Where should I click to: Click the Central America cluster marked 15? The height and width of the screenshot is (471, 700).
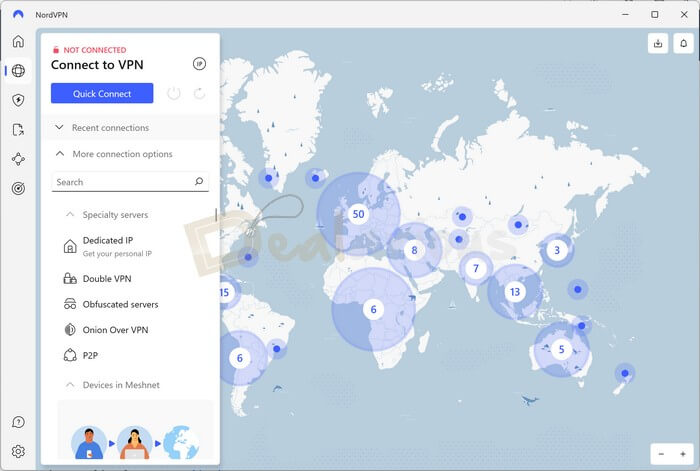[x=225, y=292]
